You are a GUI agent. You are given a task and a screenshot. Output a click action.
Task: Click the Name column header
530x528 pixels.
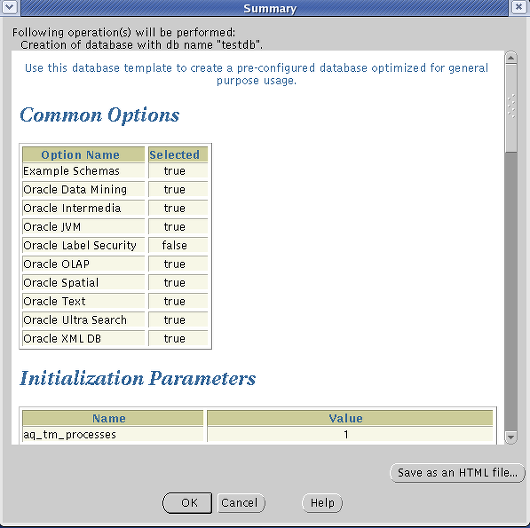coord(113,418)
